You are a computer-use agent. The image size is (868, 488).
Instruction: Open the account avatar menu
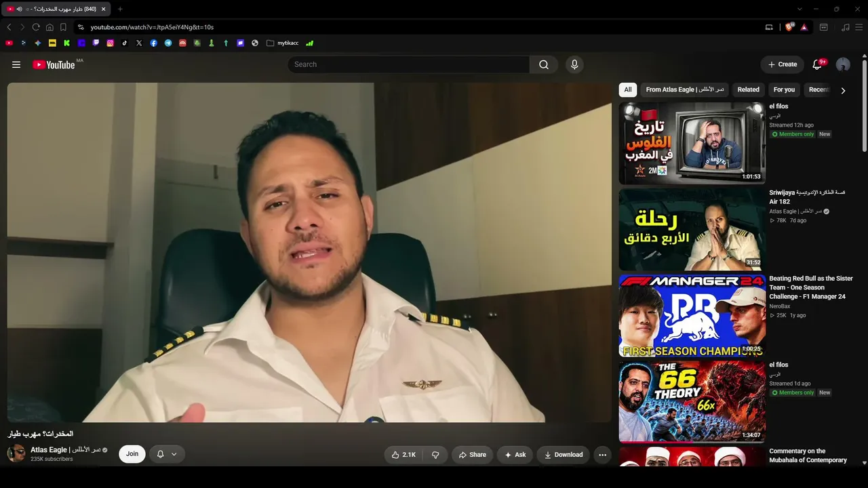tap(843, 64)
